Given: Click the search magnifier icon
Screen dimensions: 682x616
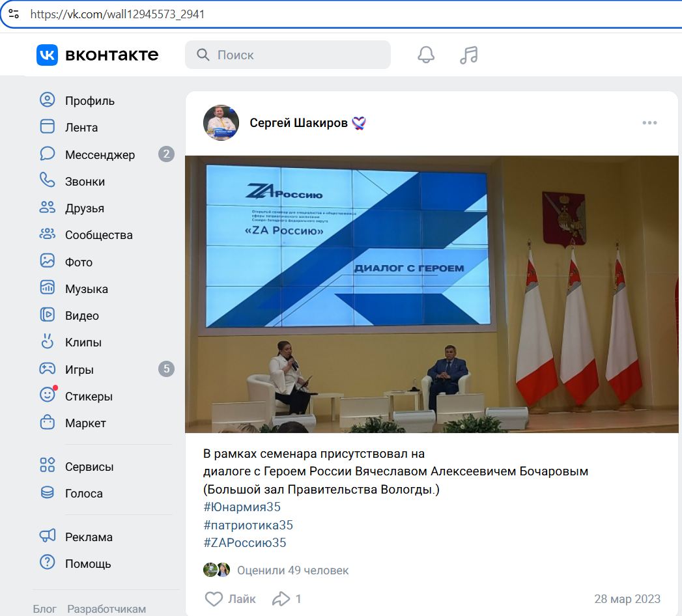Looking at the screenshot, I should coord(203,55).
